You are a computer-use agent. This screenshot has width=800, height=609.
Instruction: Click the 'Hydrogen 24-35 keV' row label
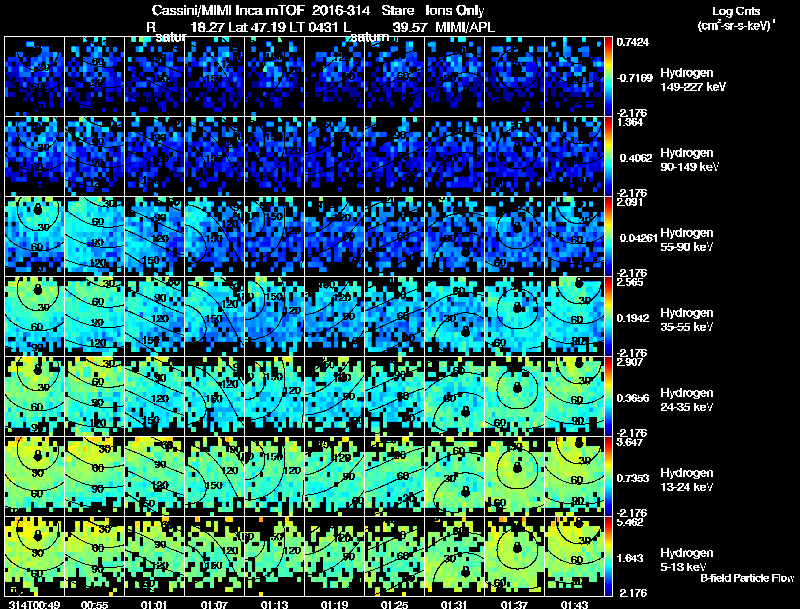(x=687, y=400)
